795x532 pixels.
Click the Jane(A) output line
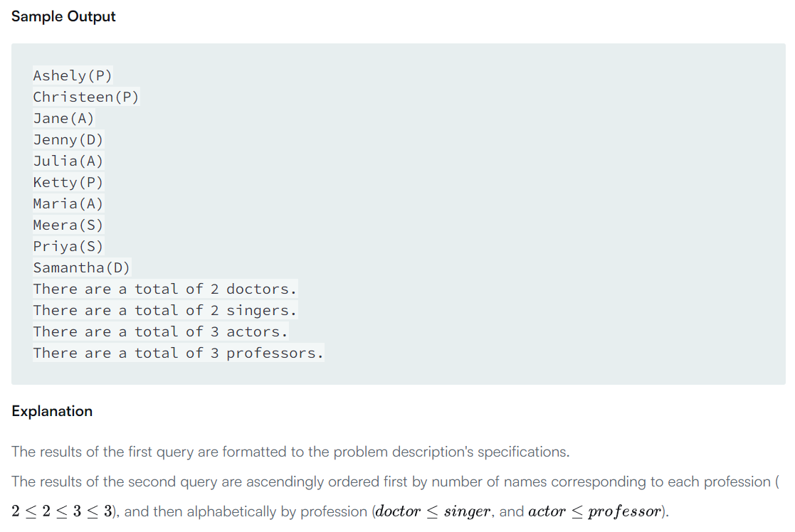click(x=63, y=118)
